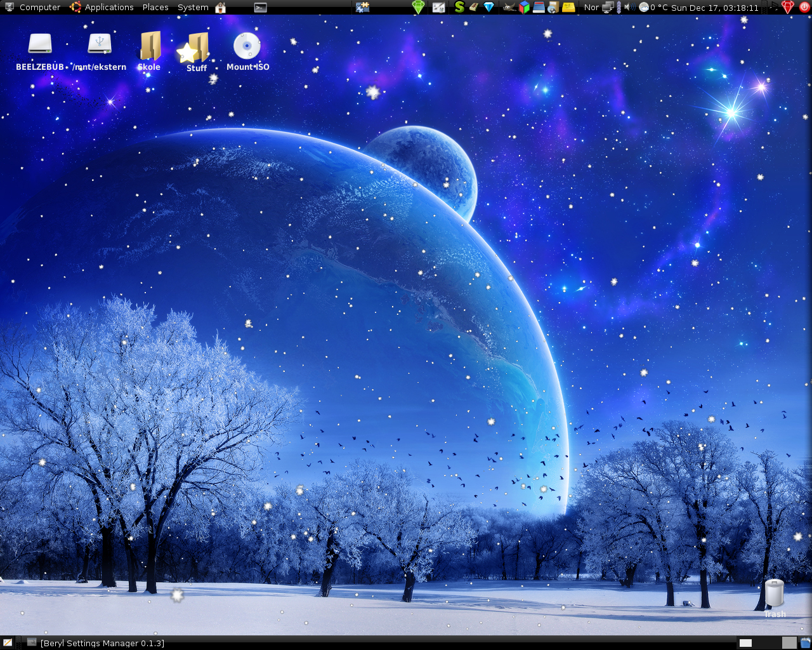Image resolution: width=812 pixels, height=650 pixels.
Task: Click the clock showing Sun Dec 17
Action: pos(715,8)
